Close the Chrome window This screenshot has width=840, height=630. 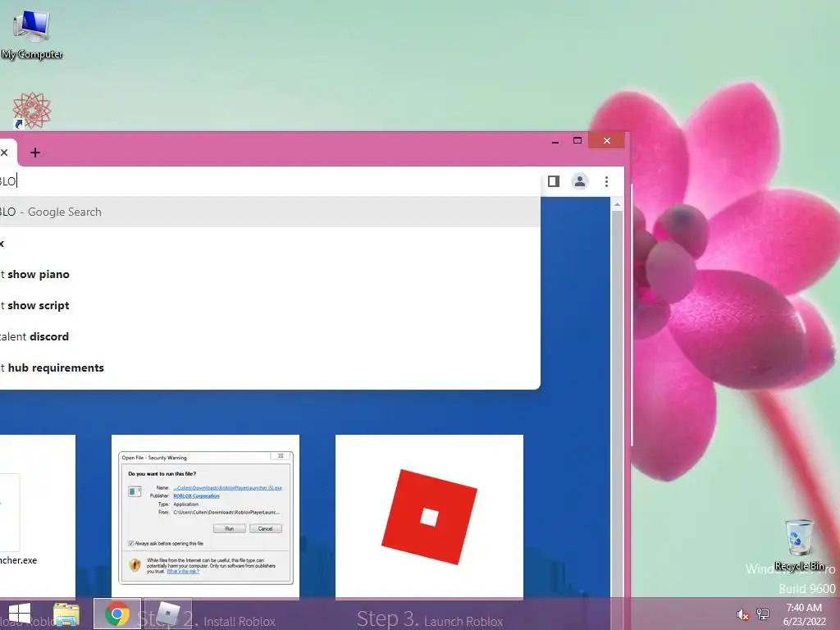pyautogui.click(x=606, y=141)
